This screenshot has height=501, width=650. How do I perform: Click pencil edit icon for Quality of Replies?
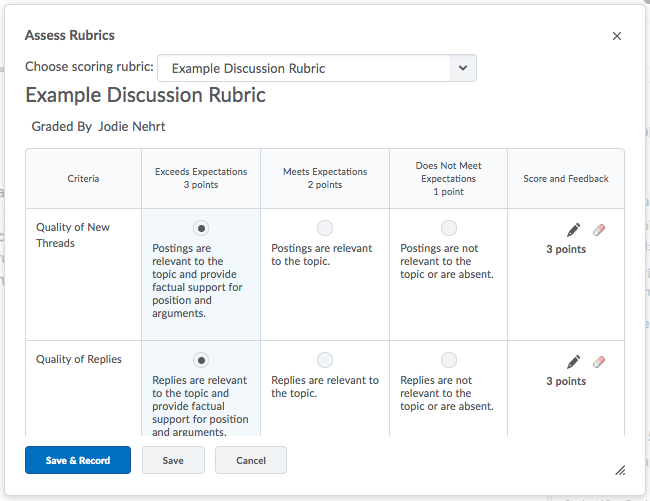click(x=573, y=362)
